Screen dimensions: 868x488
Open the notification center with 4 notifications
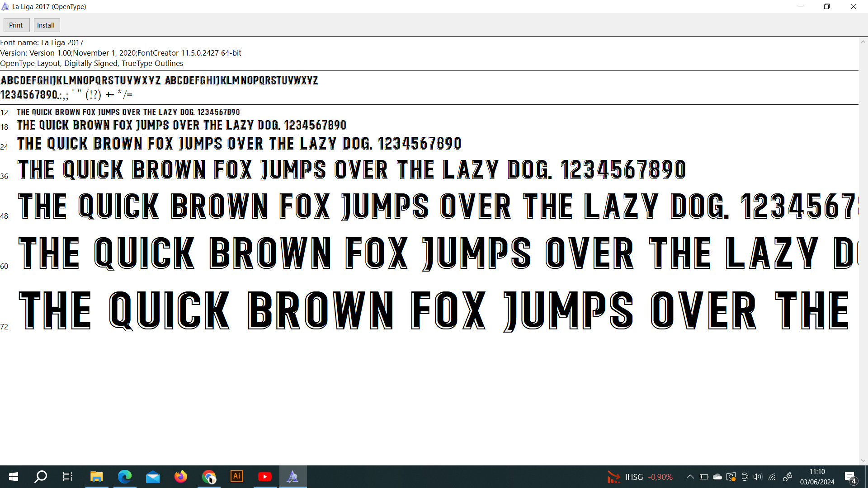click(x=850, y=477)
